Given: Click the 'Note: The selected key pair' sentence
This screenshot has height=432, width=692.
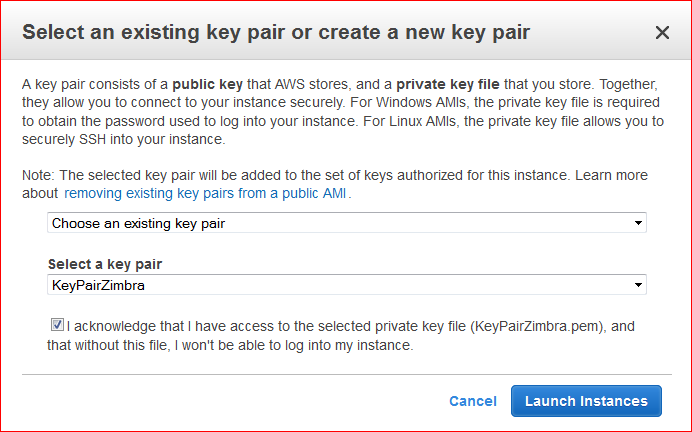Looking at the screenshot, I should tap(297, 175).
